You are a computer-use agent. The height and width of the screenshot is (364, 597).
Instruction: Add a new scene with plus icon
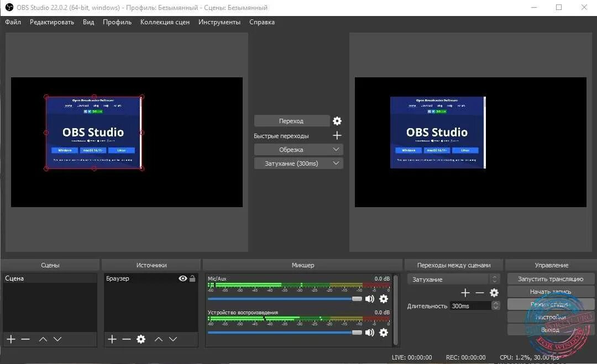click(x=11, y=339)
